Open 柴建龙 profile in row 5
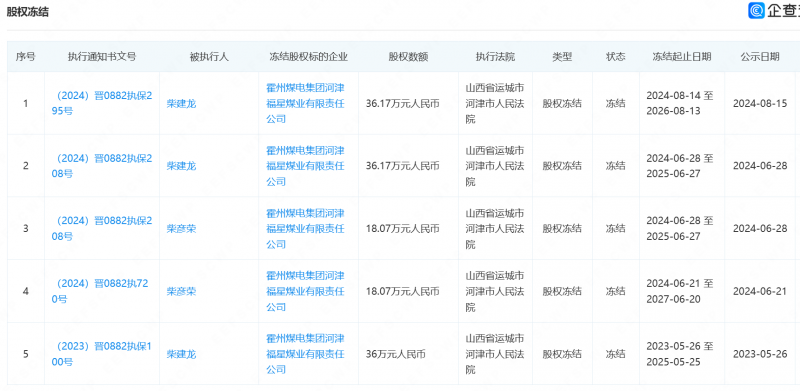The width and height of the screenshot is (800, 391). click(181, 354)
